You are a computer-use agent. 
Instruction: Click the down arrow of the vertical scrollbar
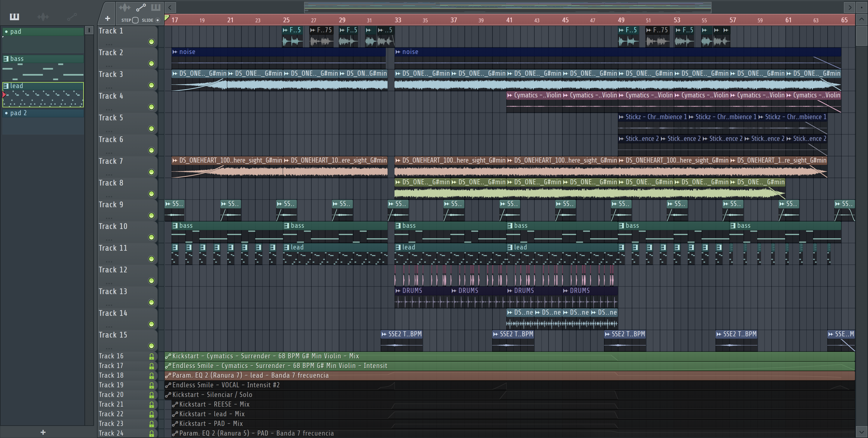pyautogui.click(x=861, y=431)
